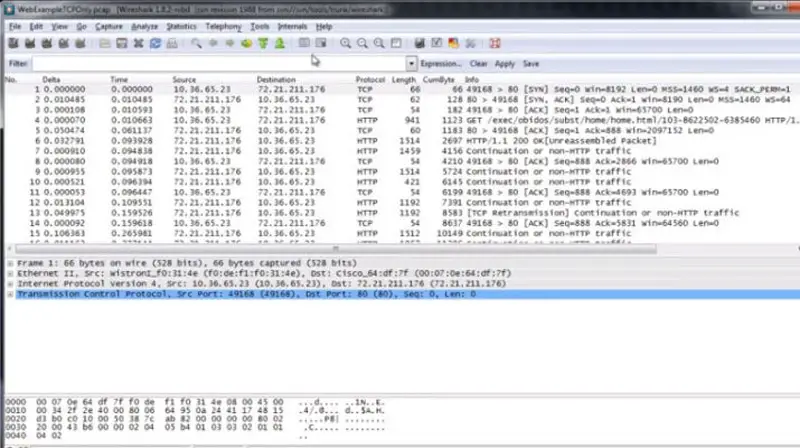Image resolution: width=800 pixels, height=448 pixels.
Task: Click hex dump offset 0000 line
Action: pos(195,402)
